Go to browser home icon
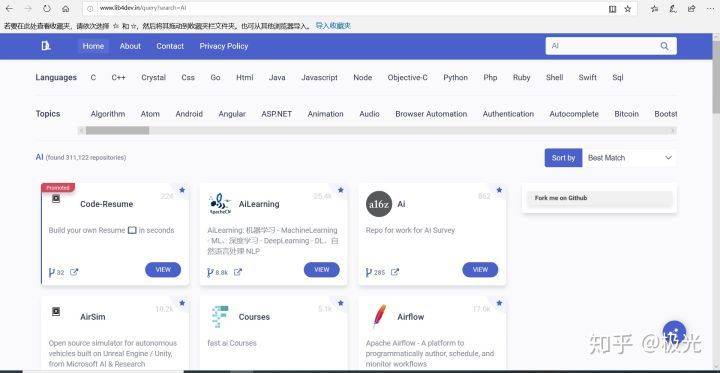 pos(66,9)
